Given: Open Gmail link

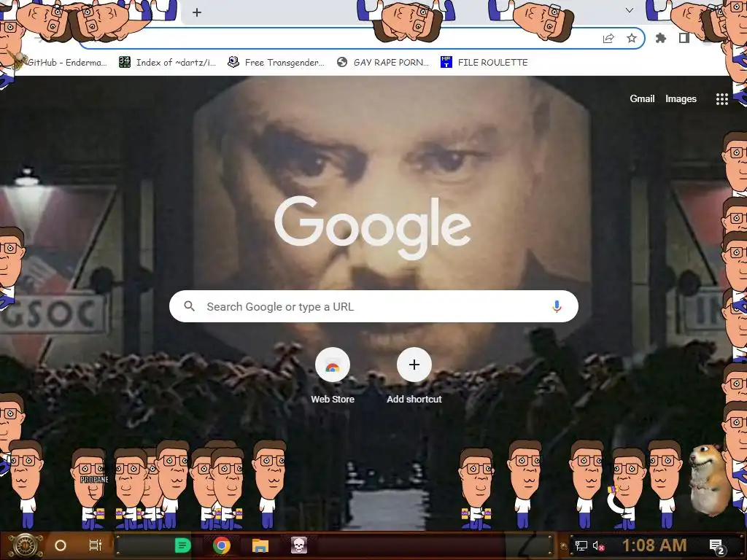Looking at the screenshot, I should [x=642, y=98].
